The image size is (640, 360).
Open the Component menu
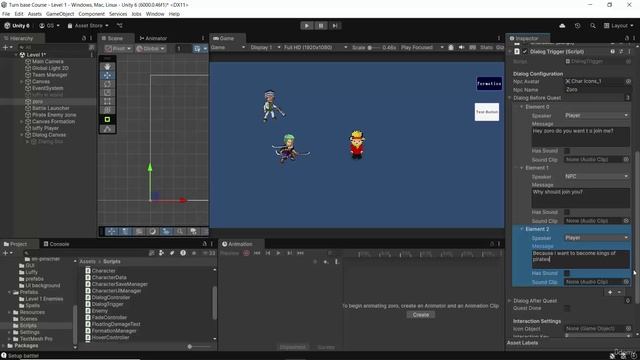[91, 14]
